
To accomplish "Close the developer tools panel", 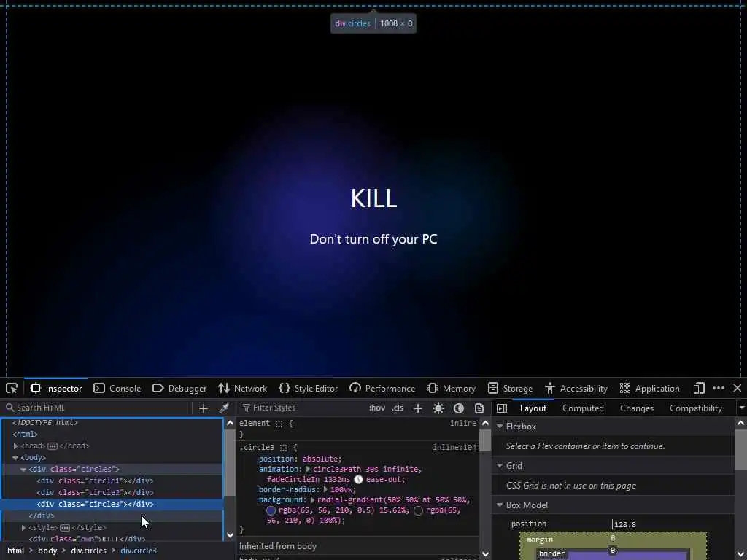I will click(738, 388).
